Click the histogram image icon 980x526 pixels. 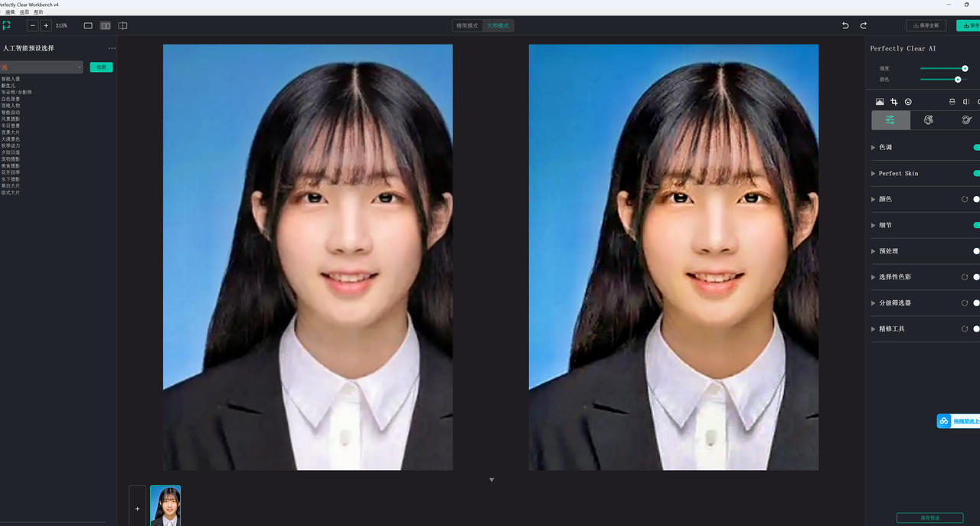pos(880,102)
